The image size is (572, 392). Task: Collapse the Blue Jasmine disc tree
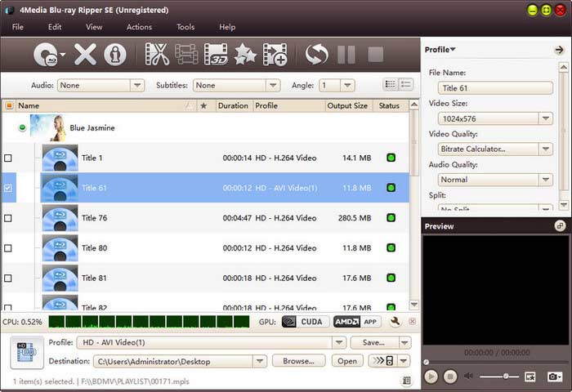[x=22, y=127]
